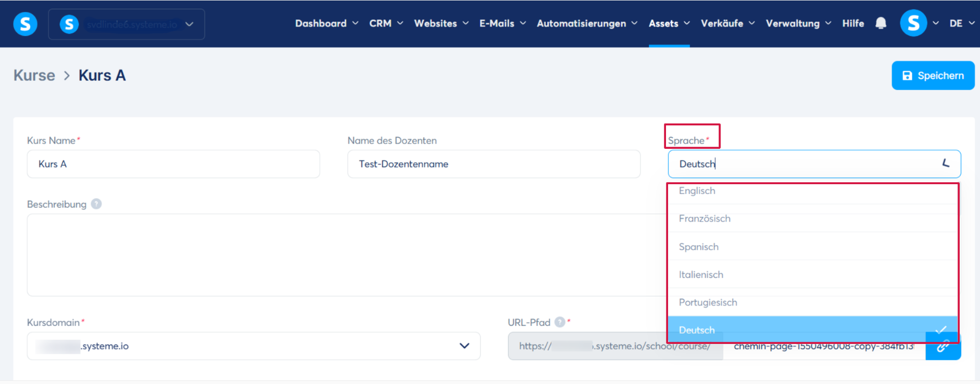Open the Kursdomain dropdown
This screenshot has height=384, width=980.
pos(254,346)
